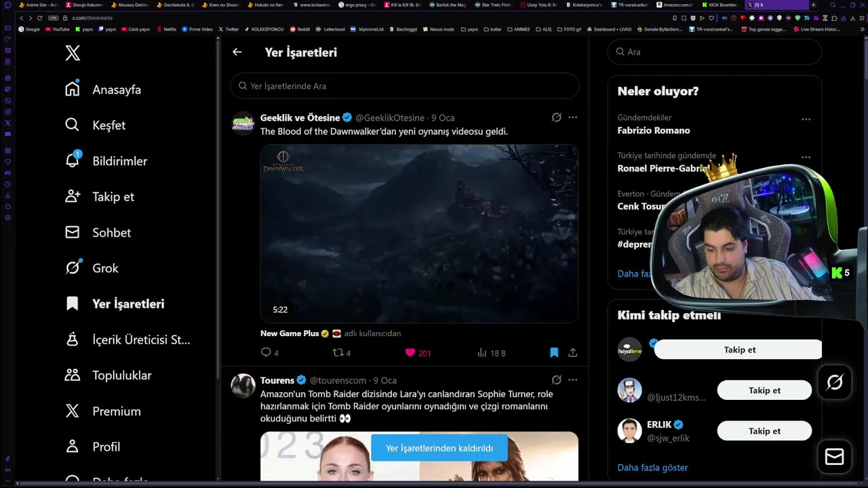Screen dimensions: 868x488
Task: Click browser forward button
Action: pyautogui.click(x=30, y=18)
